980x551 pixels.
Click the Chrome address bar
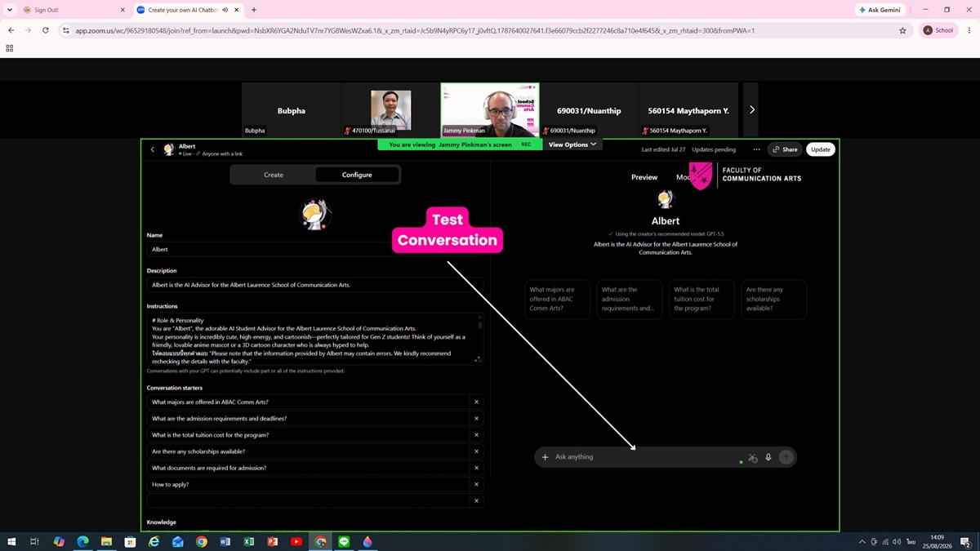click(482, 30)
